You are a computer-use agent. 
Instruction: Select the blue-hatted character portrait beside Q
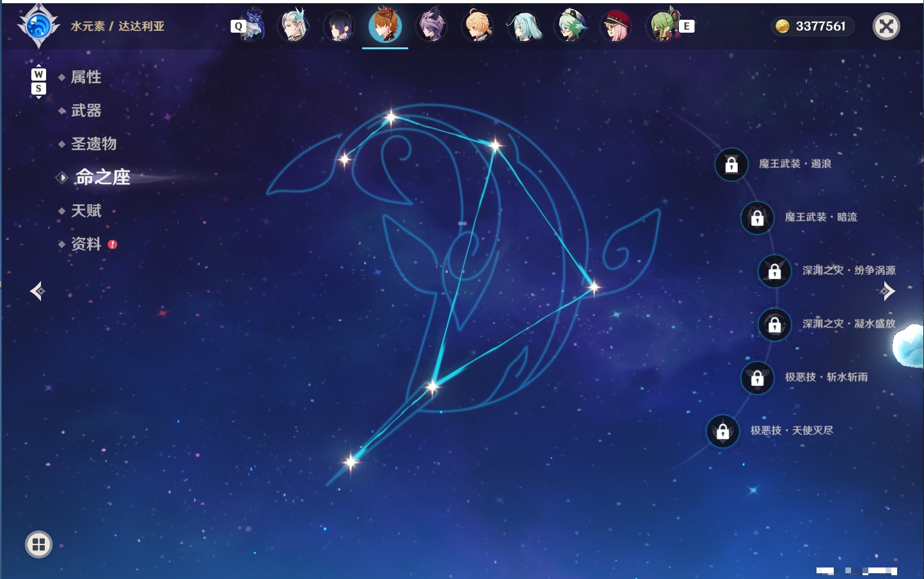255,26
